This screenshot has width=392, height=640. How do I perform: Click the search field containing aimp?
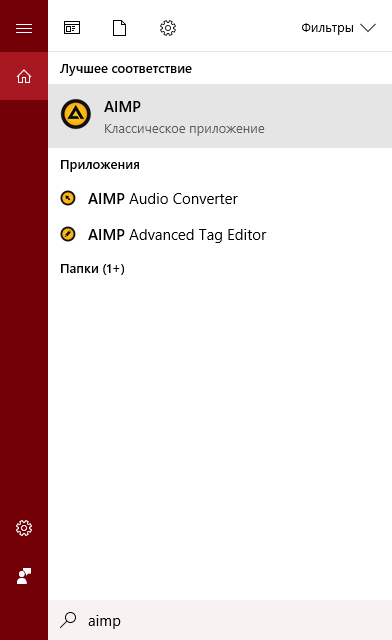220,620
